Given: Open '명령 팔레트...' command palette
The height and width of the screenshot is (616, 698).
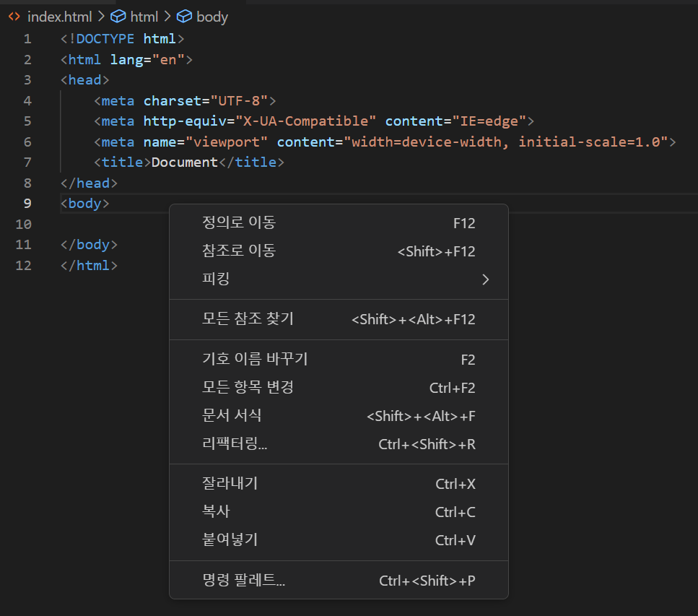Looking at the screenshot, I should 339,580.
